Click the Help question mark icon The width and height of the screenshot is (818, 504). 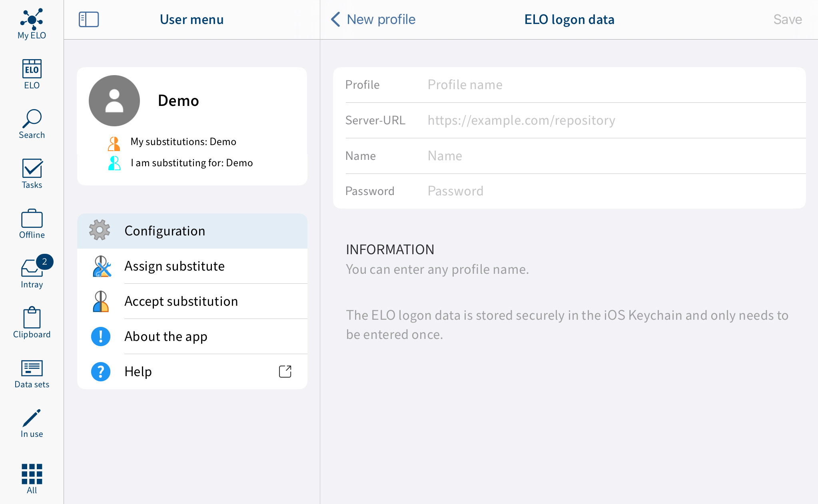[x=101, y=372]
